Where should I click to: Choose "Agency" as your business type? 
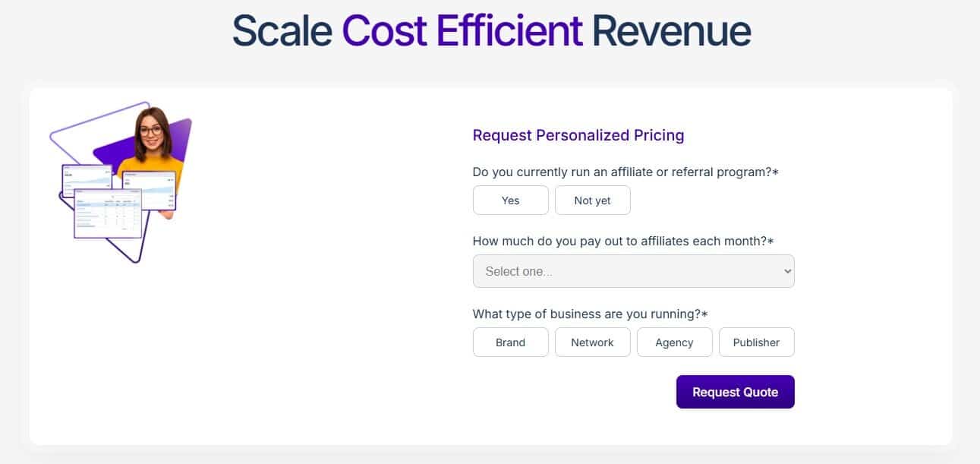(x=674, y=342)
